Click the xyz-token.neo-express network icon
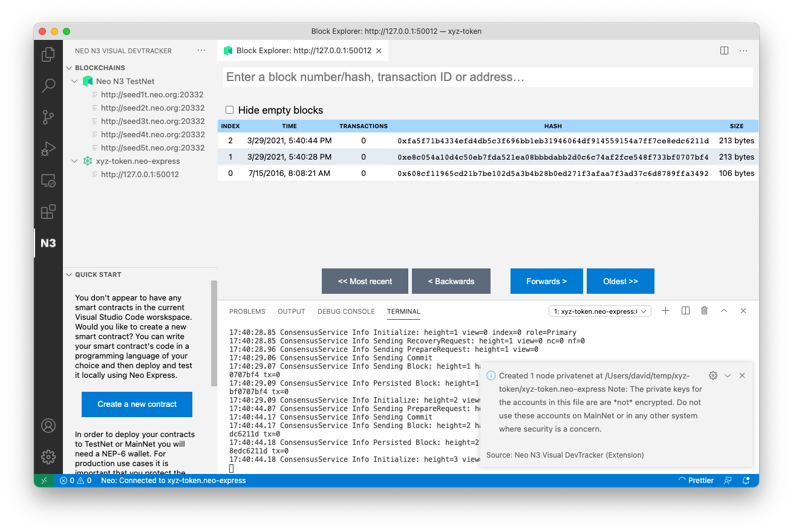Image resolution: width=793 pixels, height=532 pixels. [88, 161]
